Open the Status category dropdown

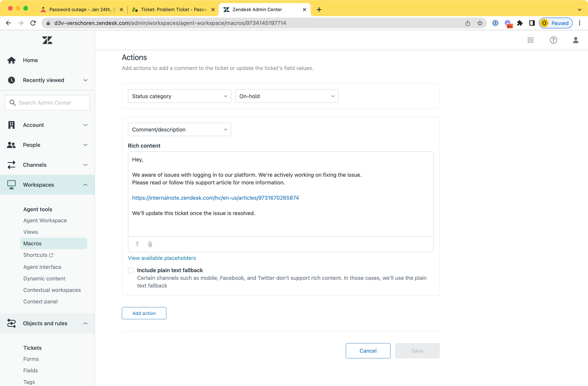[x=179, y=96]
